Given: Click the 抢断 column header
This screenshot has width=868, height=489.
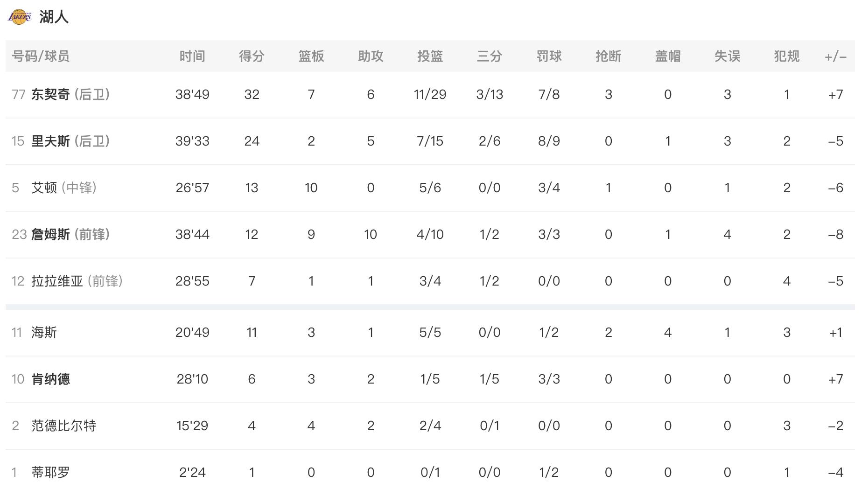Looking at the screenshot, I should [x=609, y=56].
